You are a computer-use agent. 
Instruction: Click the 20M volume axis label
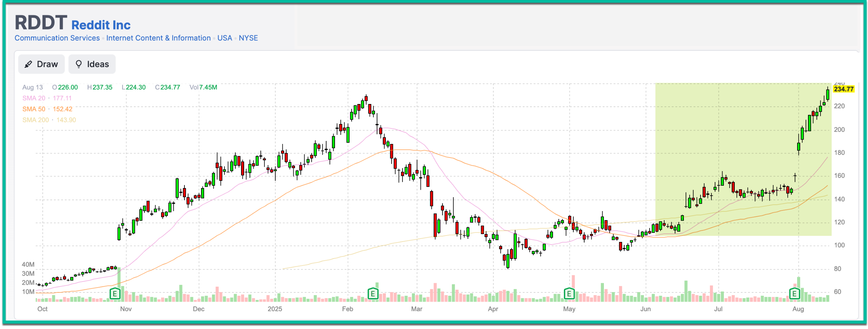pos(28,283)
